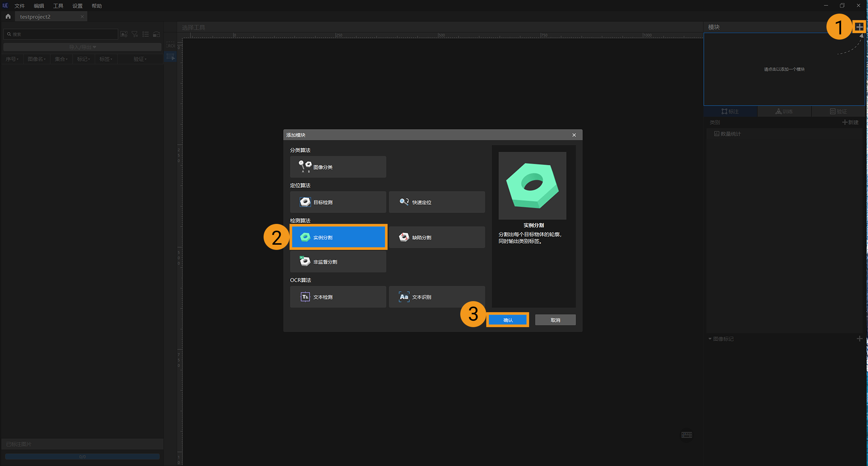Pick the 快速定位 fast positioning module
Viewport: 868px width, 466px height.
coord(437,202)
